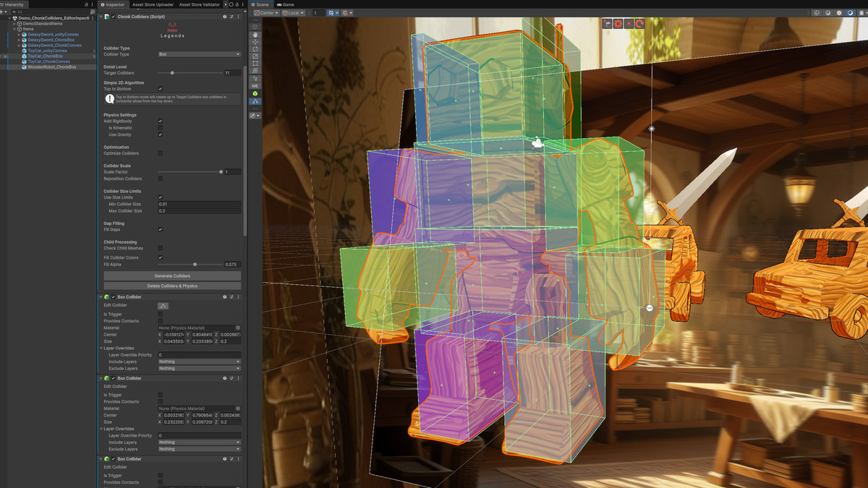Click Edit Collider icon button in Inspector

coord(163,305)
